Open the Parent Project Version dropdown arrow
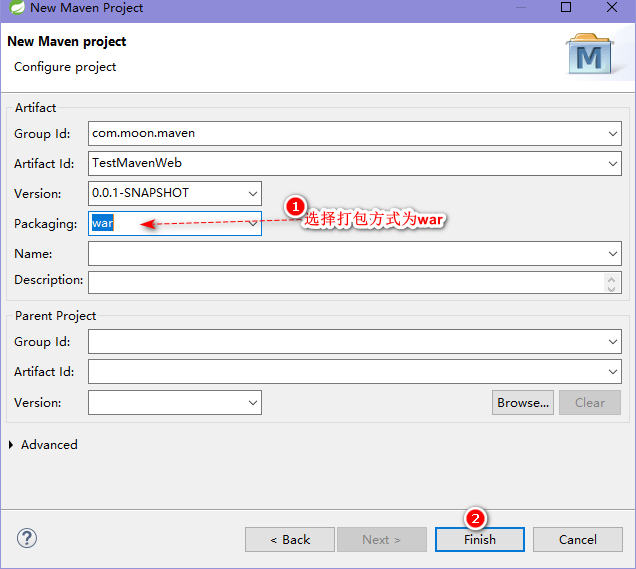The width and height of the screenshot is (636, 569). tap(253, 402)
